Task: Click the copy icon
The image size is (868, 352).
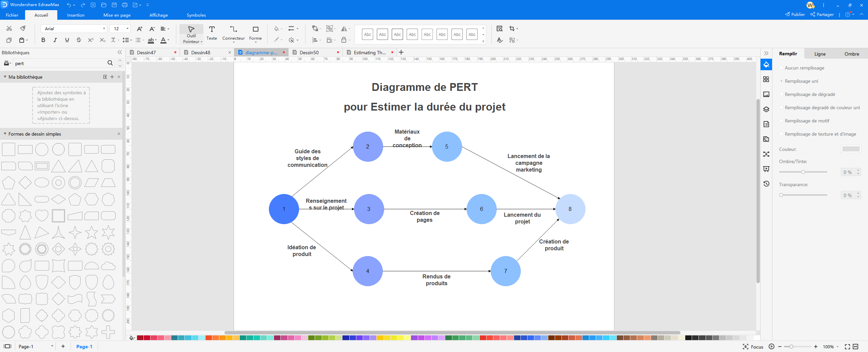Action: pos(9,40)
